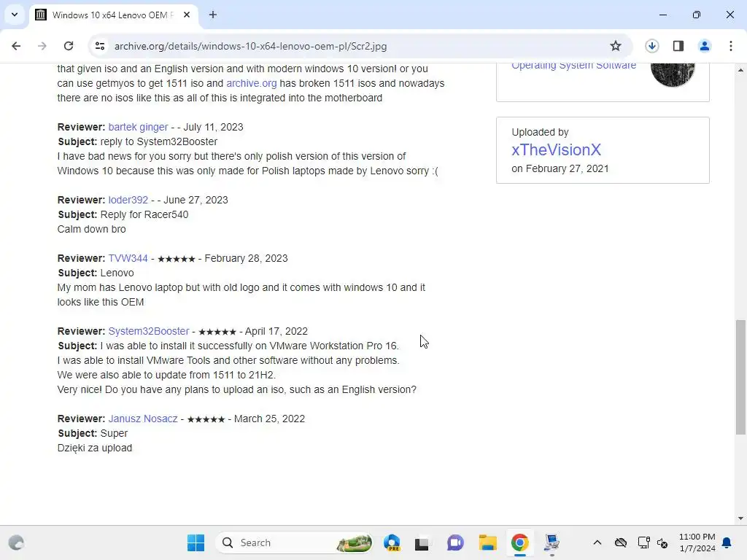The width and height of the screenshot is (747, 560).
Task: Open Microsoft Edge Preview from taskbar
Action: 392,542
